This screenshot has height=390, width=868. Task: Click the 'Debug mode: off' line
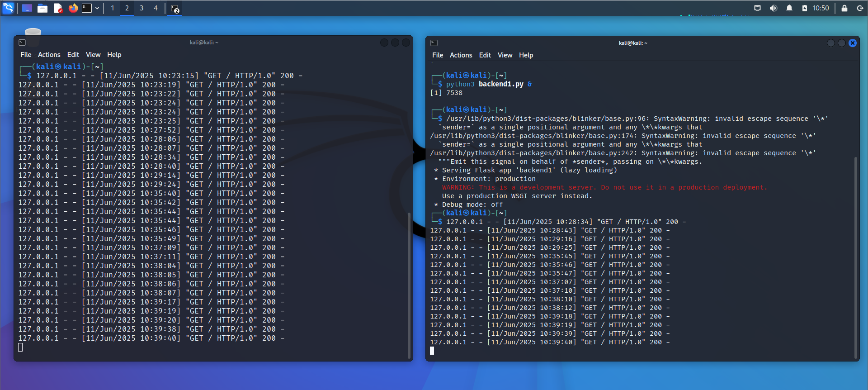(x=468, y=205)
